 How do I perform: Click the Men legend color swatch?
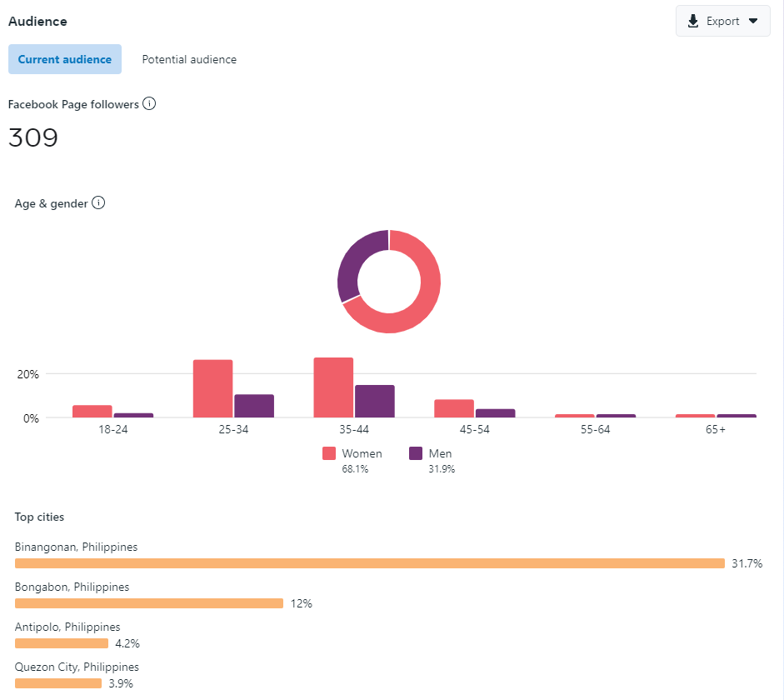click(416, 453)
